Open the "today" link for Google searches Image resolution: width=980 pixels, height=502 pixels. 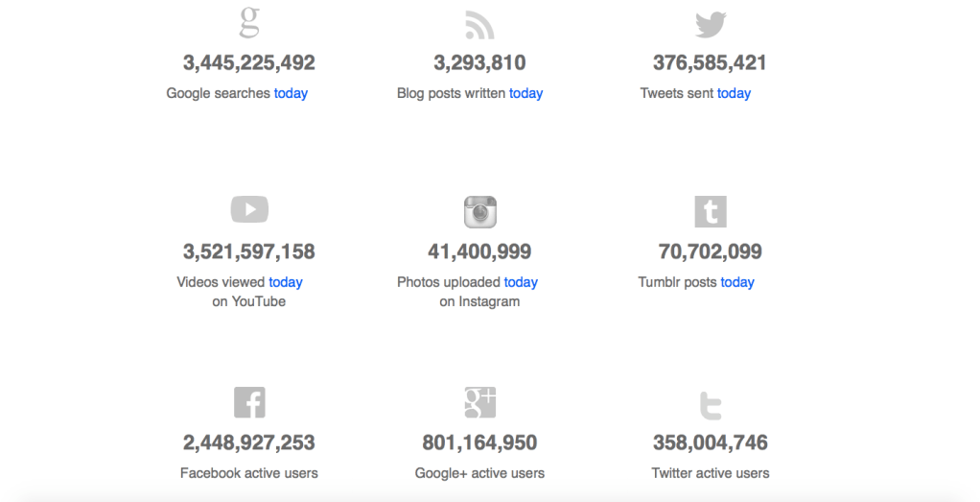point(291,93)
